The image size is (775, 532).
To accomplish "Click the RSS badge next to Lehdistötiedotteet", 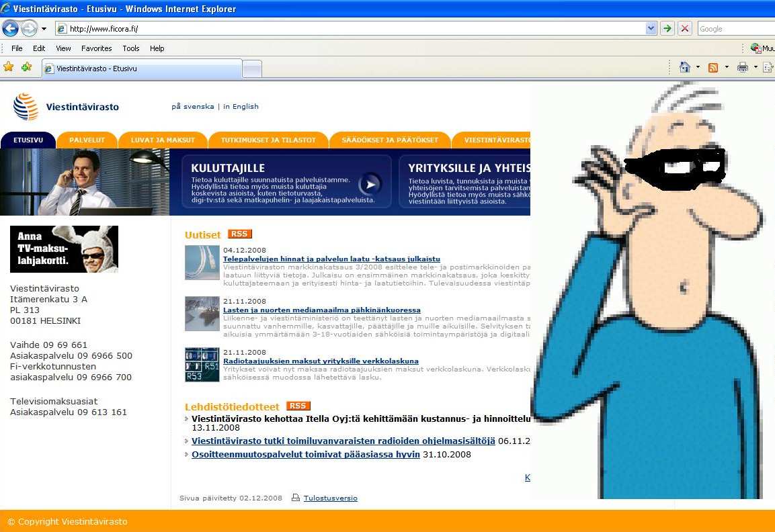I will pos(298,406).
